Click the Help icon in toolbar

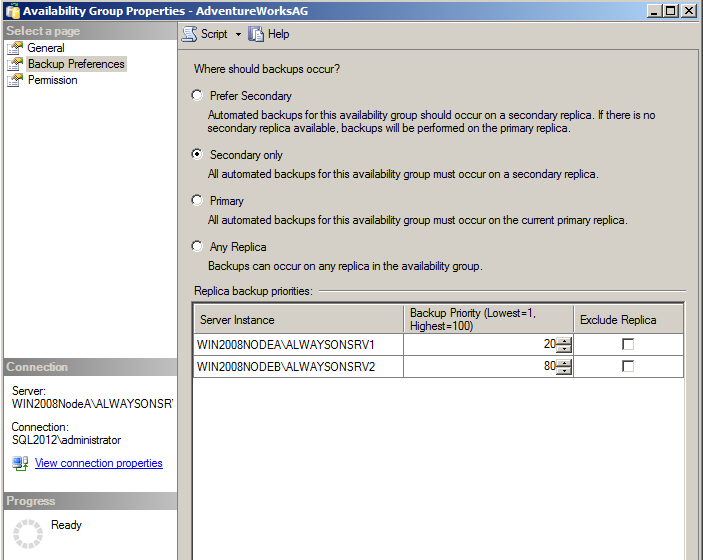tap(257, 34)
